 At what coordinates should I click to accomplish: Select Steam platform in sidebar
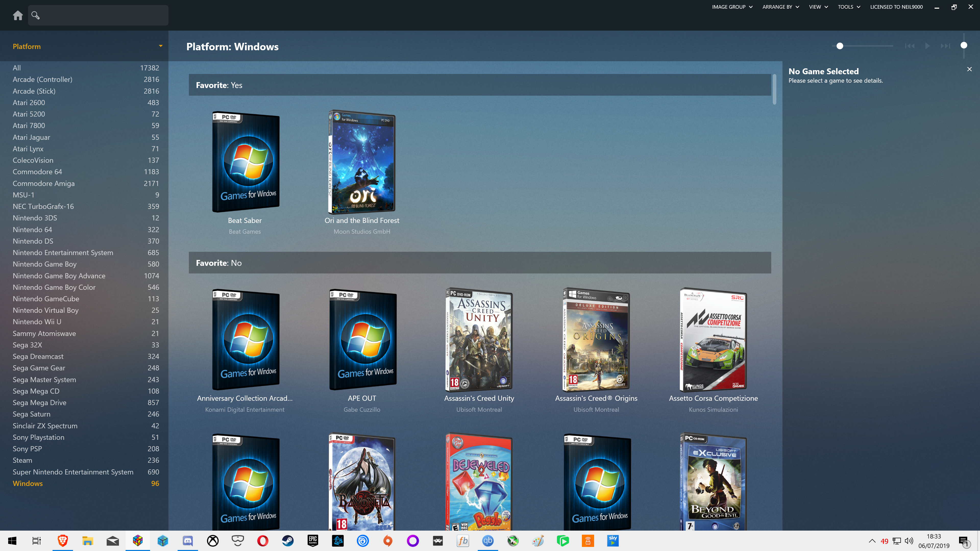85,460
